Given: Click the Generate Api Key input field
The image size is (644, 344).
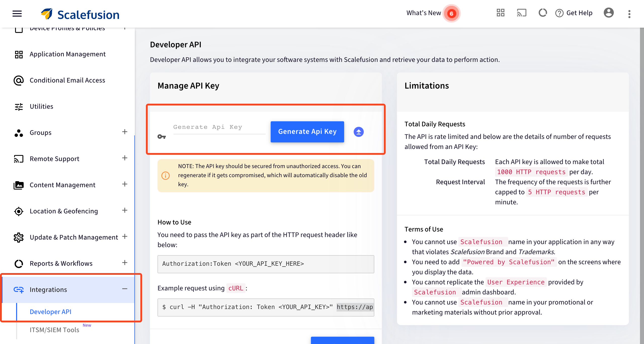Looking at the screenshot, I should click(219, 127).
